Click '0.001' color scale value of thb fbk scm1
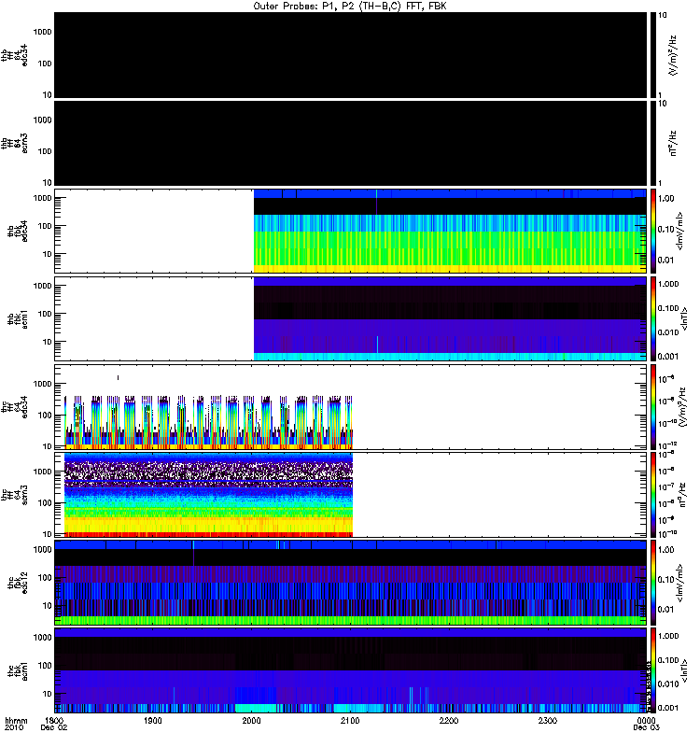This screenshot has width=700, height=747. (668, 357)
